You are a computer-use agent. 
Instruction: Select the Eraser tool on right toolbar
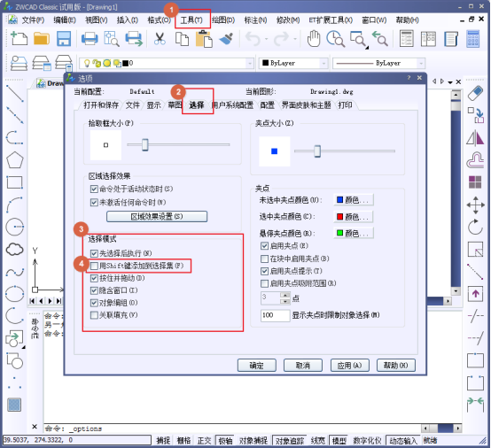[x=475, y=93]
